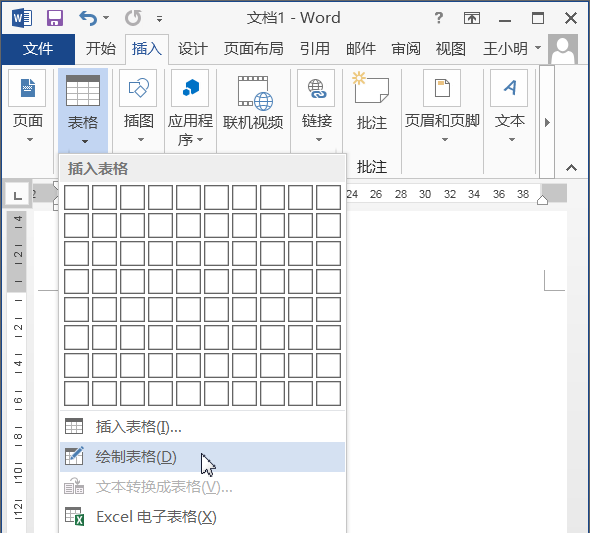Open the 视图 tab
The height and width of the screenshot is (533, 590).
(451, 49)
